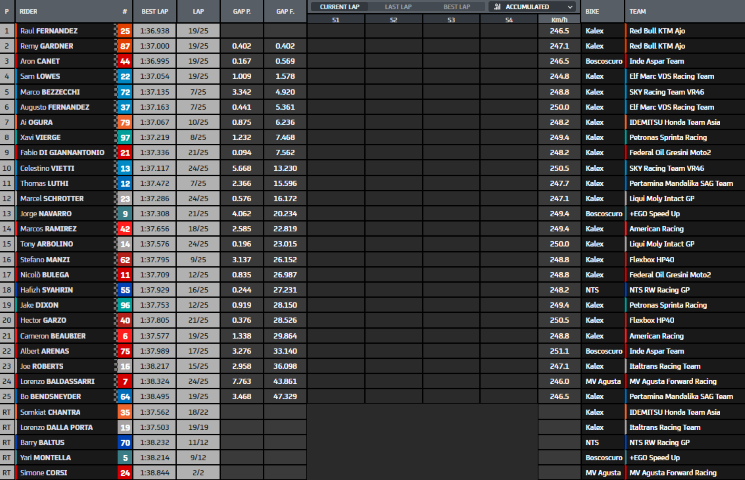Open the Accumulated dropdown arrow
Viewport: 745px width, 480px height.
tap(571, 6)
